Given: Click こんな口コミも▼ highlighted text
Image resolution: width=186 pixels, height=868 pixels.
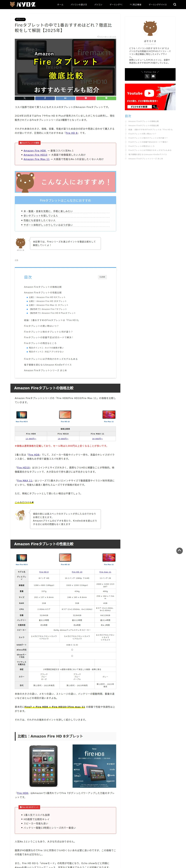Looking at the screenshot, I should click(x=24, y=502).
